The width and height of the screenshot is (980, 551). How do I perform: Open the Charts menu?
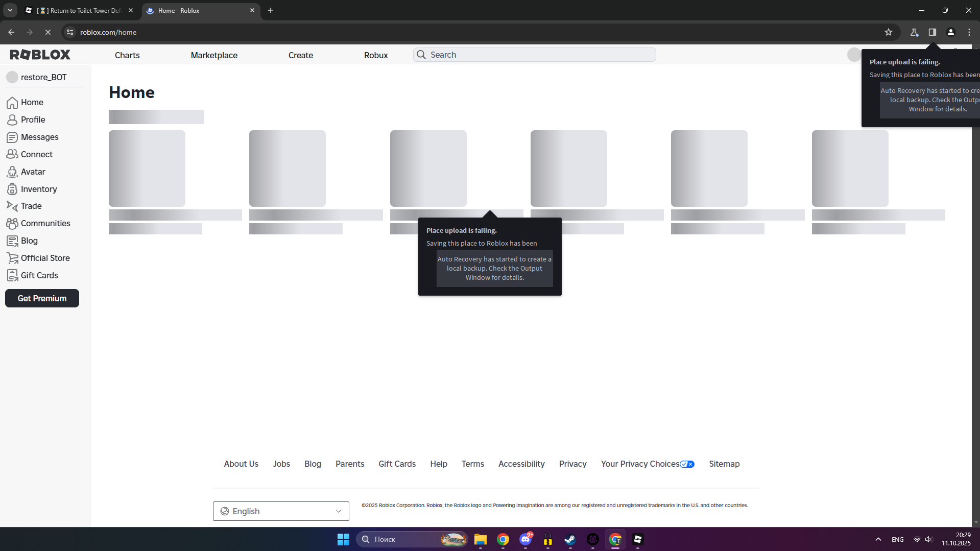(x=127, y=55)
